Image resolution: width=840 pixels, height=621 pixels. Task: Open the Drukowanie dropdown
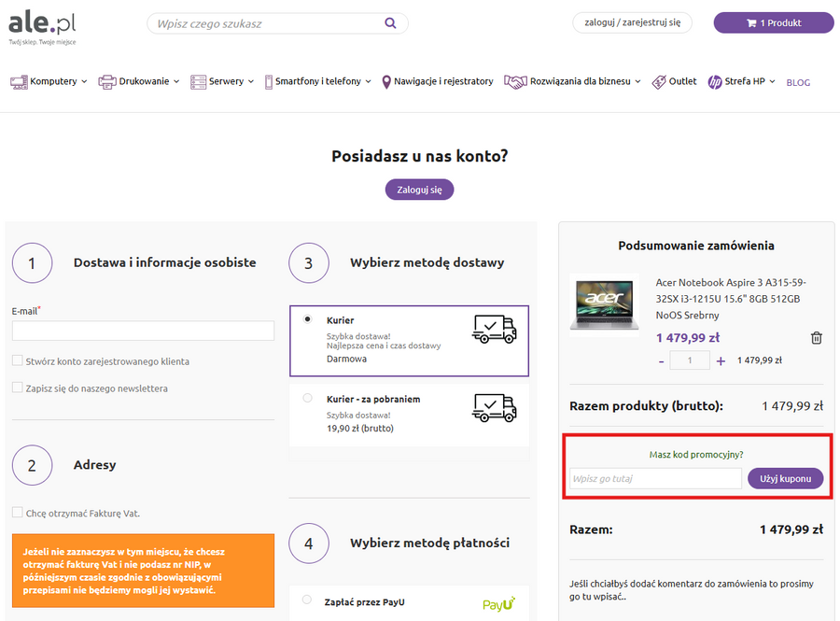(138, 82)
